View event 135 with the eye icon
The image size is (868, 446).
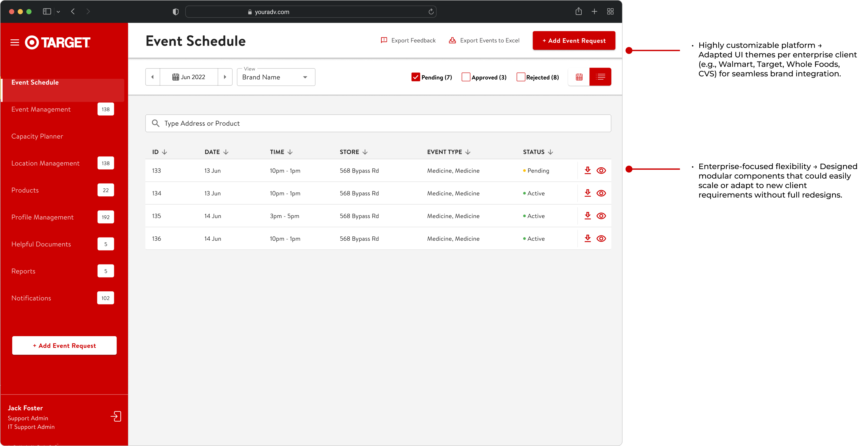(x=601, y=216)
